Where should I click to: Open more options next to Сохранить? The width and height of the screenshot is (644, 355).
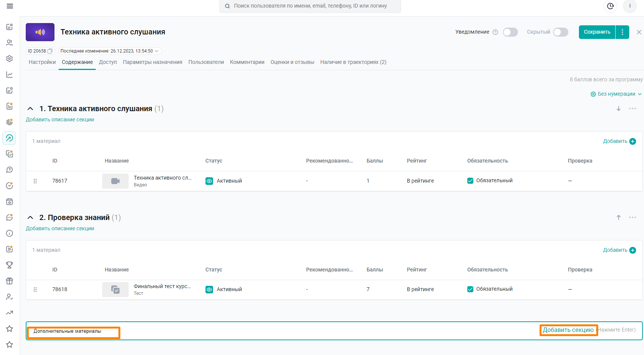pyautogui.click(x=622, y=32)
